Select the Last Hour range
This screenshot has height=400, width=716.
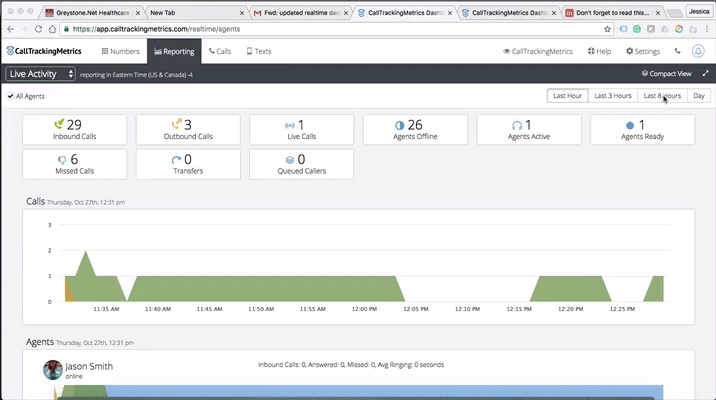pos(567,96)
